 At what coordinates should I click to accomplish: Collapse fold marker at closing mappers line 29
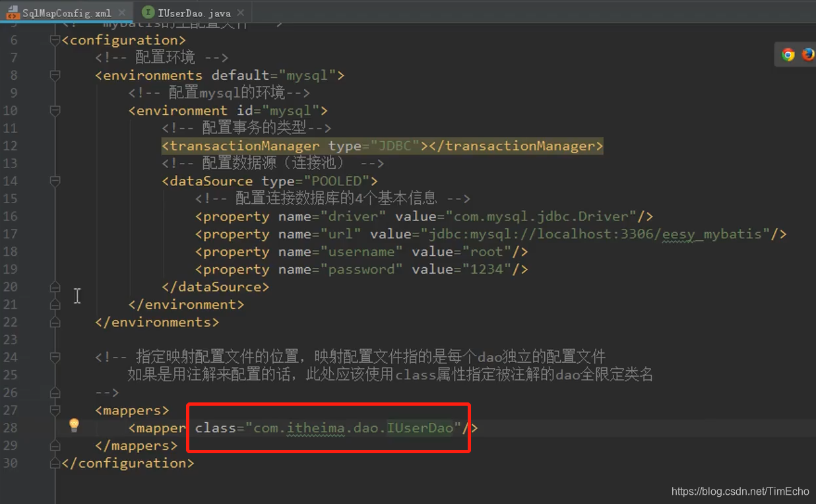click(x=55, y=445)
